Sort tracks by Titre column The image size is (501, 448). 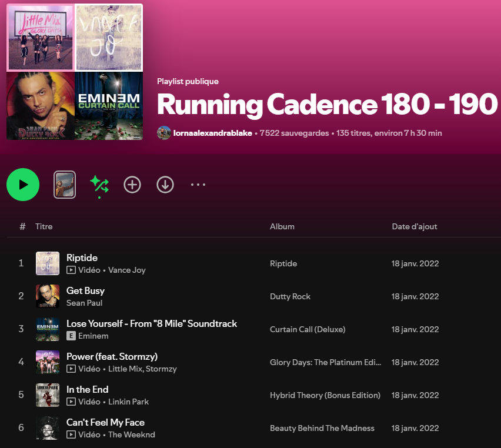pyautogui.click(x=44, y=226)
